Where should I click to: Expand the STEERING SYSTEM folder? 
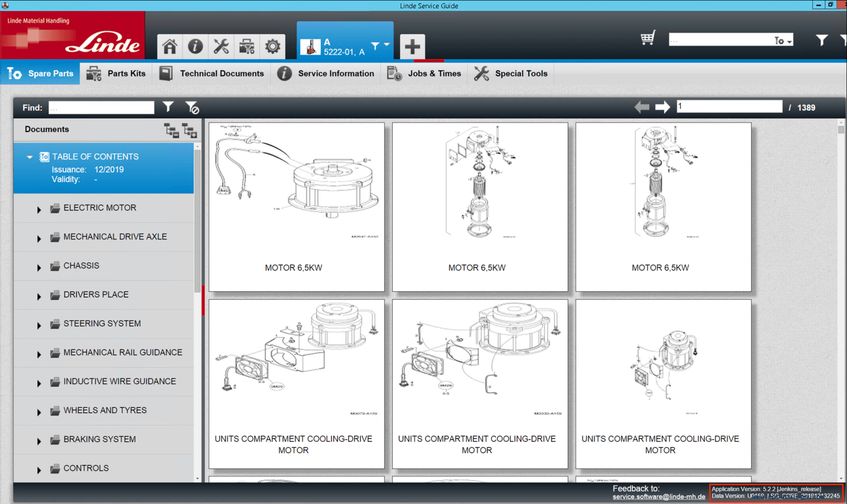(x=39, y=325)
